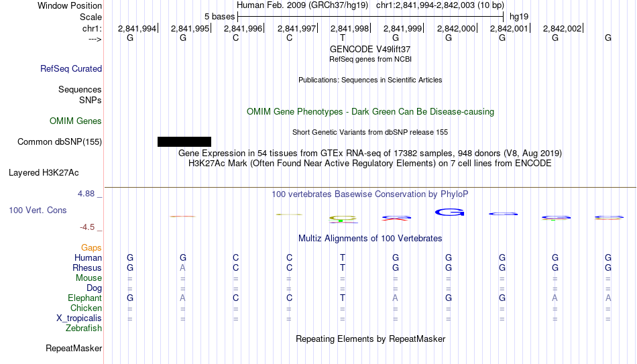Click the 'Human Feb. 2009 (GRCh37/hg19)' heading

pyautogui.click(x=302, y=5)
